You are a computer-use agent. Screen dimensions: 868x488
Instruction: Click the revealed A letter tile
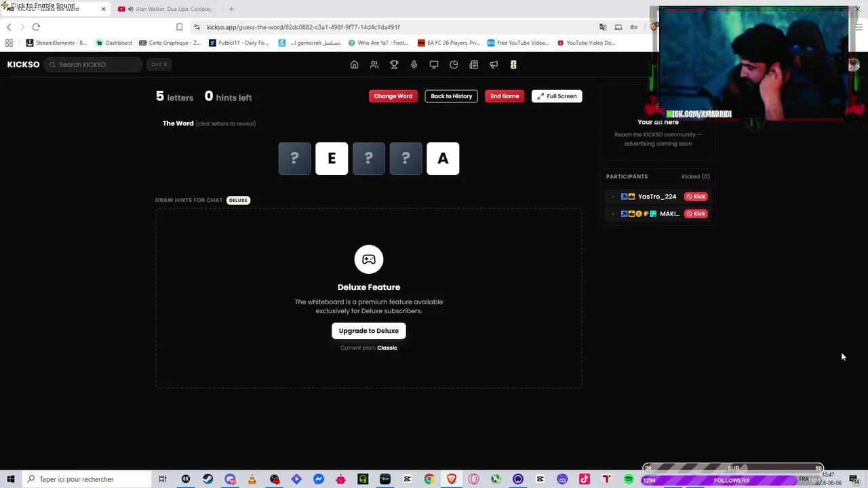[x=443, y=159]
